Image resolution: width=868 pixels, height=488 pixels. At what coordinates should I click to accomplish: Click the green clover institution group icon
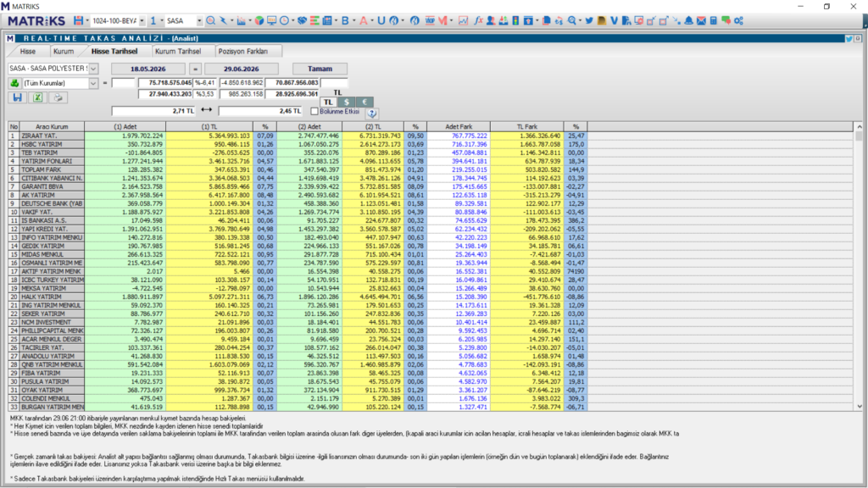coord(14,83)
